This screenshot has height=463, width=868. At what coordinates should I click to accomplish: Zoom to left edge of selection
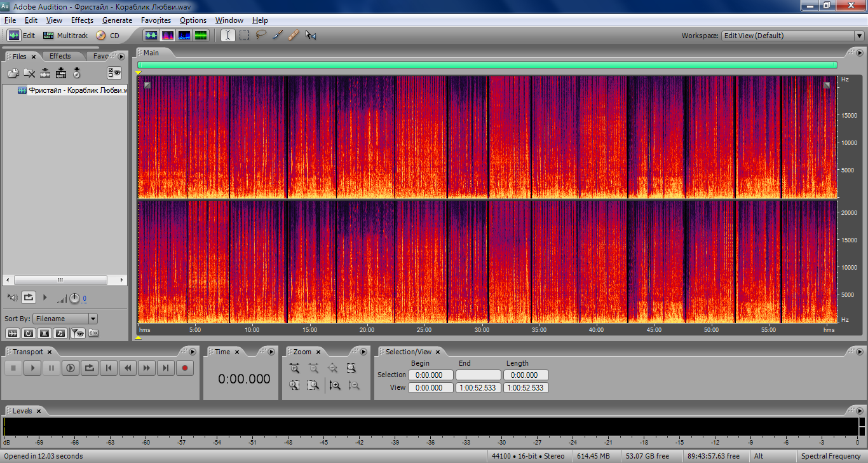[x=294, y=385]
